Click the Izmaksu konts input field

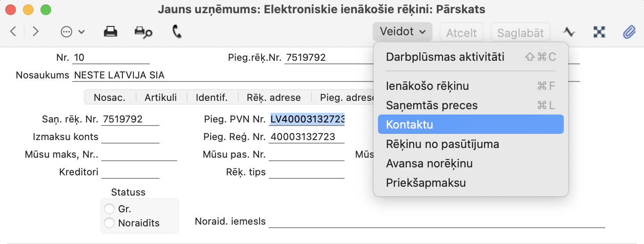coord(130,137)
